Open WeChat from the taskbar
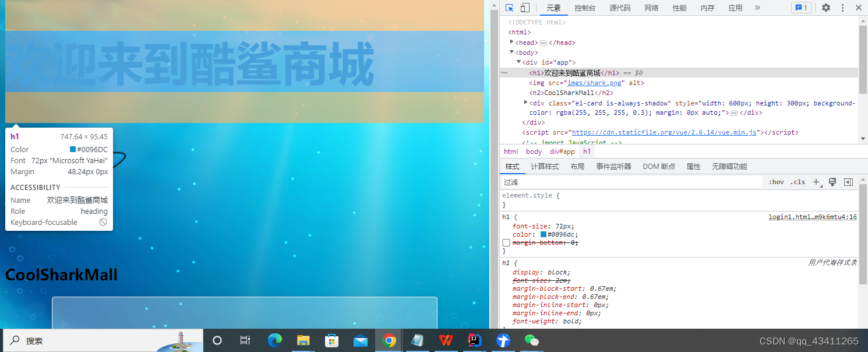Image resolution: width=868 pixels, height=352 pixels. (532, 340)
